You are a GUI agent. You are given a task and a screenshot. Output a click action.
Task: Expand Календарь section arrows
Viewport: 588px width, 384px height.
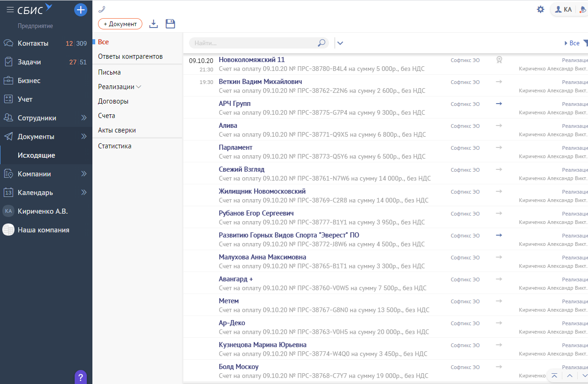click(84, 192)
